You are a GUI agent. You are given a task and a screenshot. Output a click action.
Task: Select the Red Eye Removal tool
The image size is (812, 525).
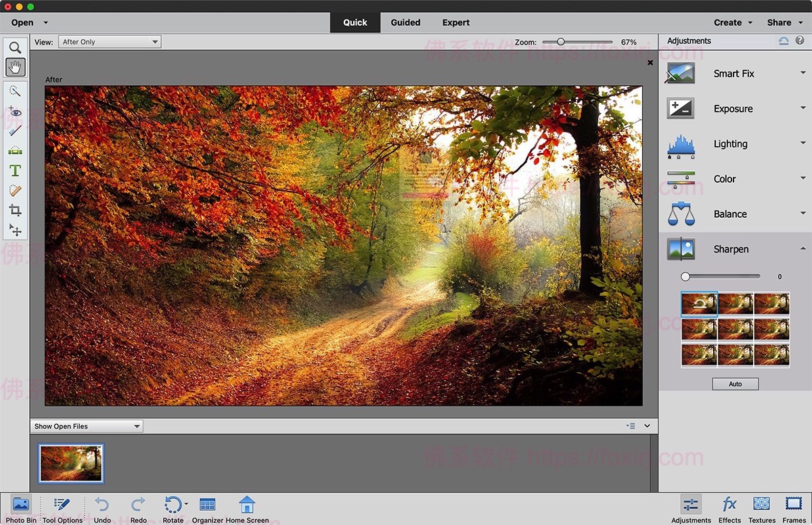click(15, 110)
